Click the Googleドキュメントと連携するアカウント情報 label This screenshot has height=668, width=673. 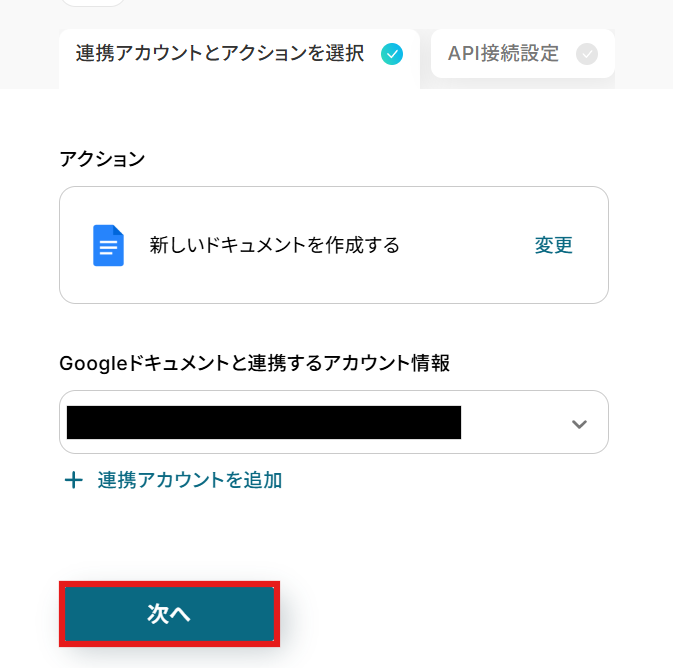(254, 364)
